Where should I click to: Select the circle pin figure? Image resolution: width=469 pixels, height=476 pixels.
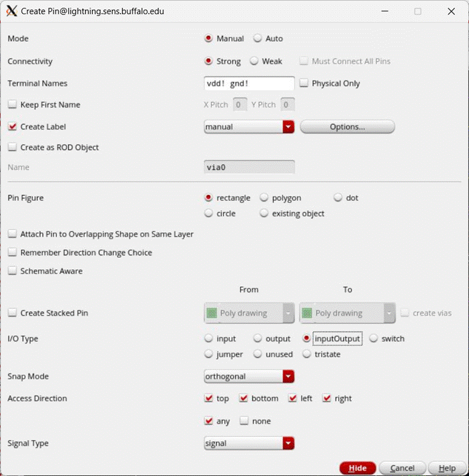point(208,214)
